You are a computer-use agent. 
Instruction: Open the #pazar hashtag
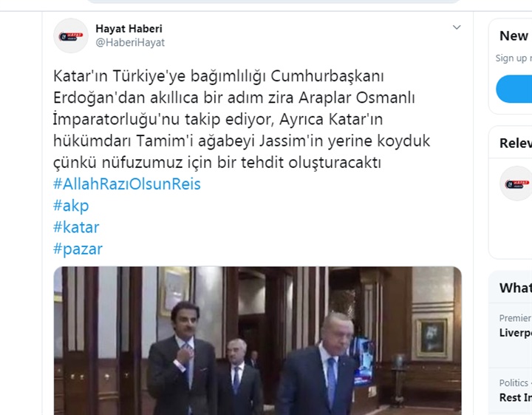click(x=78, y=249)
